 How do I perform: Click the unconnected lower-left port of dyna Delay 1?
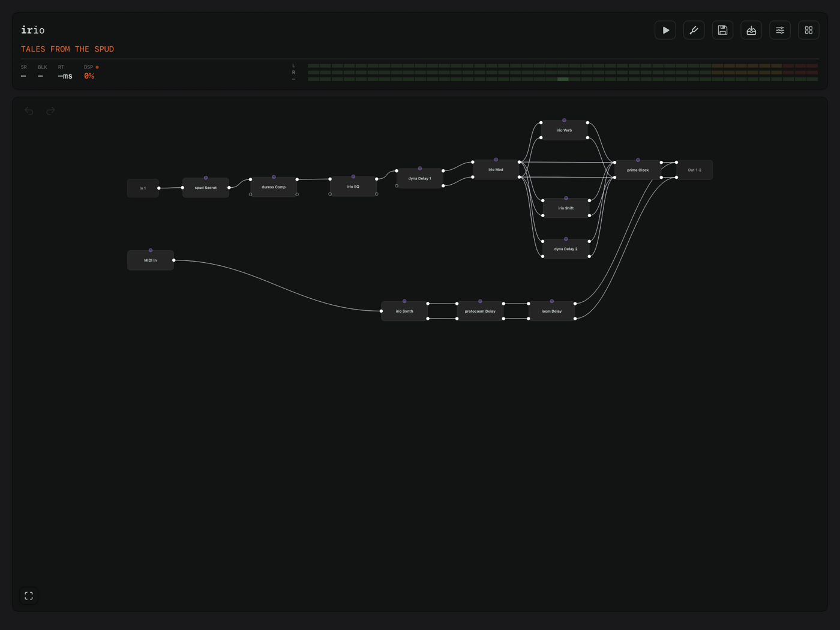pos(397,186)
